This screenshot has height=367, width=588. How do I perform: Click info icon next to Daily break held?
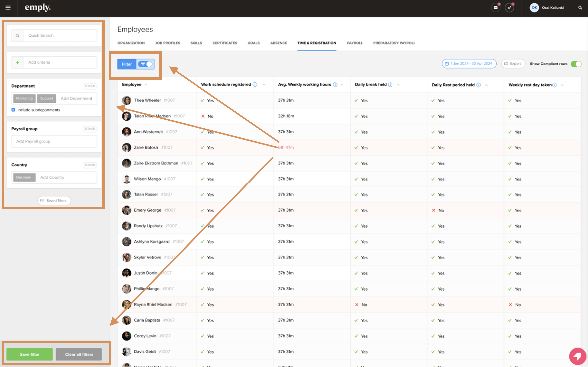390,85
